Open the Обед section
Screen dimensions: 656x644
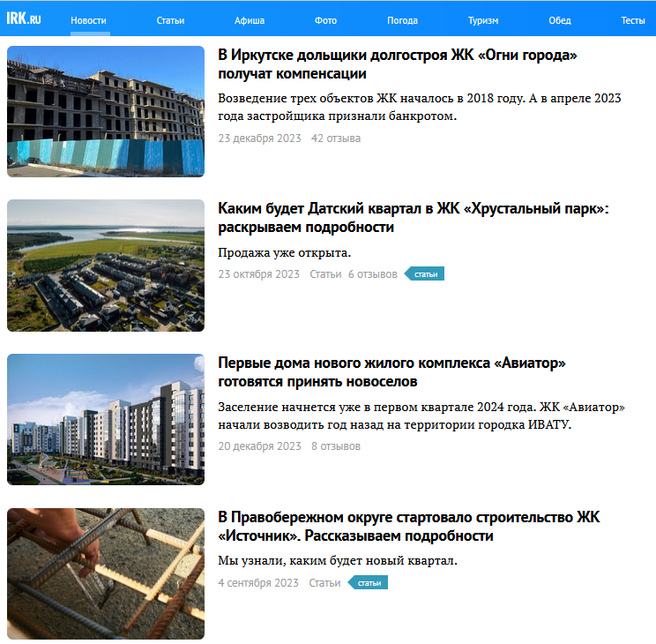(559, 20)
